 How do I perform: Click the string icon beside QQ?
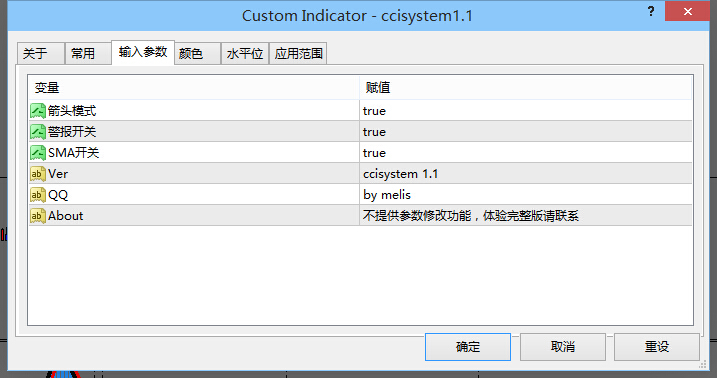pos(38,195)
